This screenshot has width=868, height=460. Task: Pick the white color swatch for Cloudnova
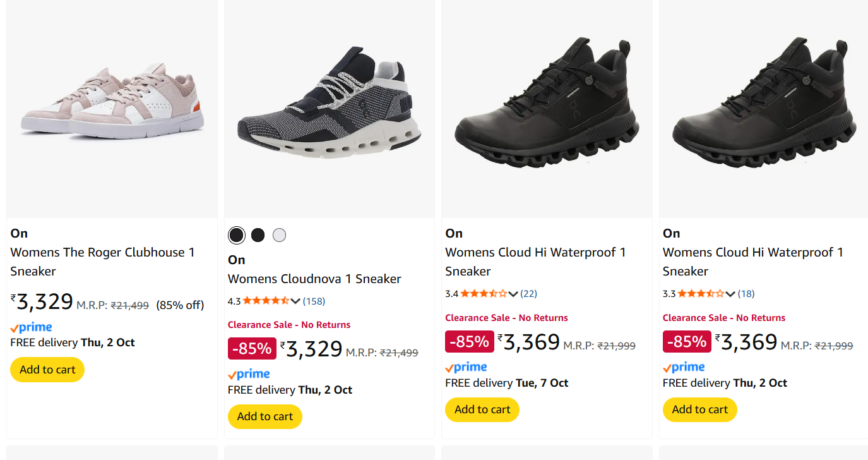point(279,235)
